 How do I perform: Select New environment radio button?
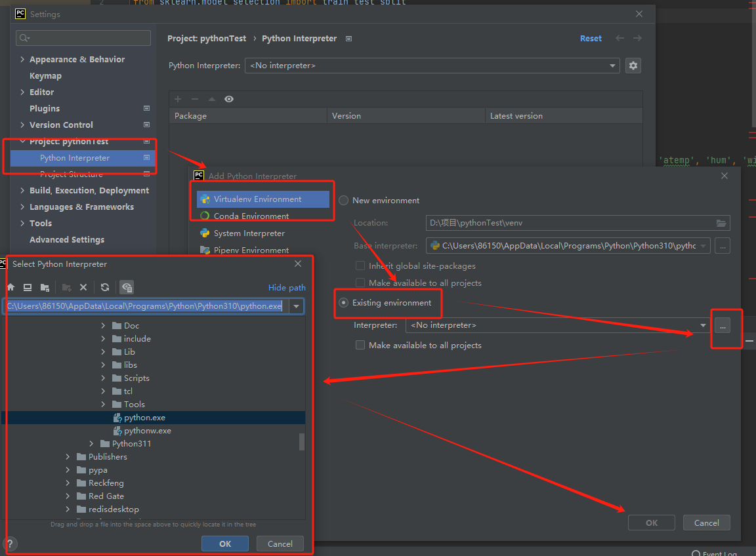pyautogui.click(x=343, y=201)
